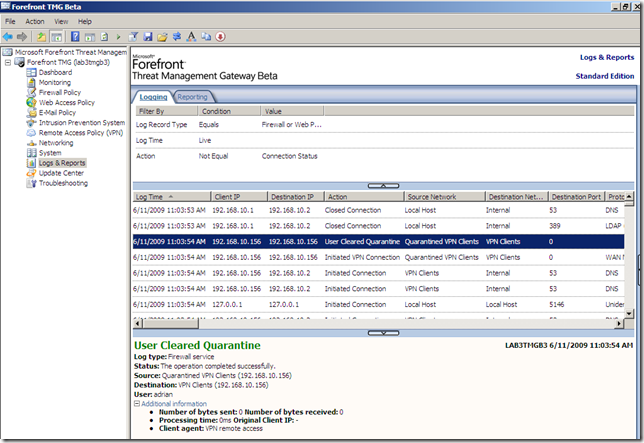644x443 pixels.
Task: Collapse the details pane with down-arrow handle
Action: [x=383, y=333]
